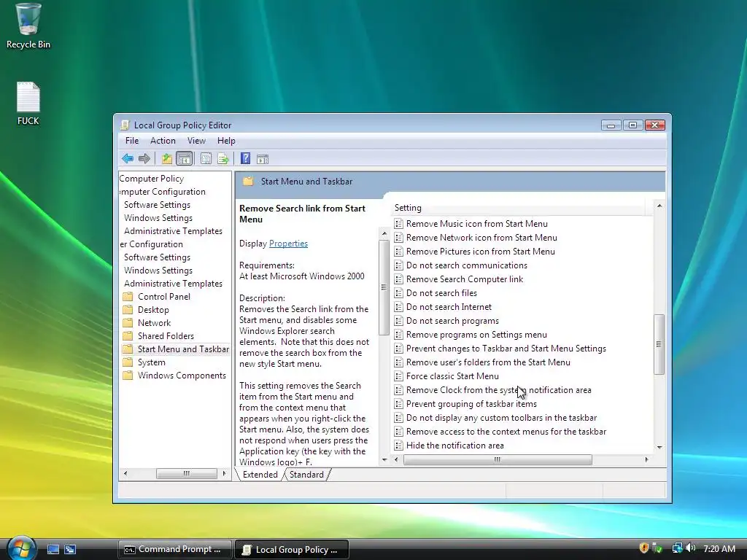Go up one level with the folder icon
This screenshot has width=747, height=560.
(x=166, y=158)
